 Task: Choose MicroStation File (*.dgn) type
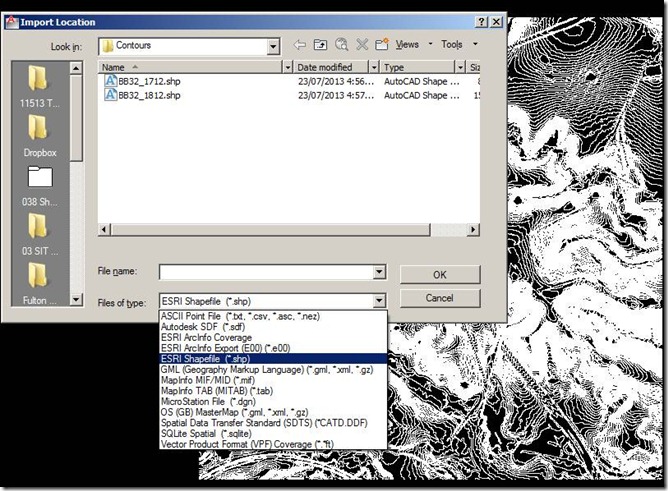click(273, 402)
